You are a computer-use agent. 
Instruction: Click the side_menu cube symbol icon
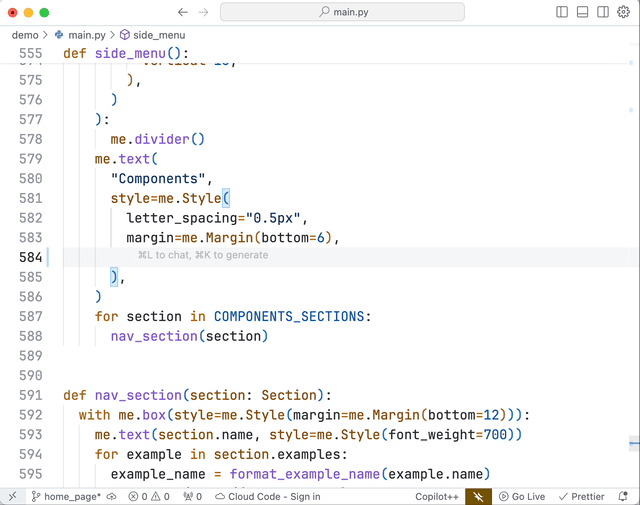tap(124, 35)
